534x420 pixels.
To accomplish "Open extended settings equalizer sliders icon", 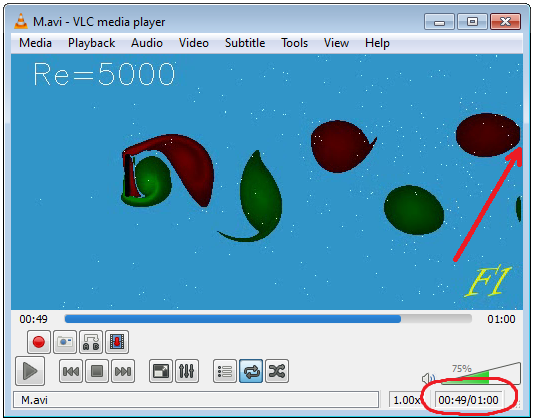I will [187, 371].
